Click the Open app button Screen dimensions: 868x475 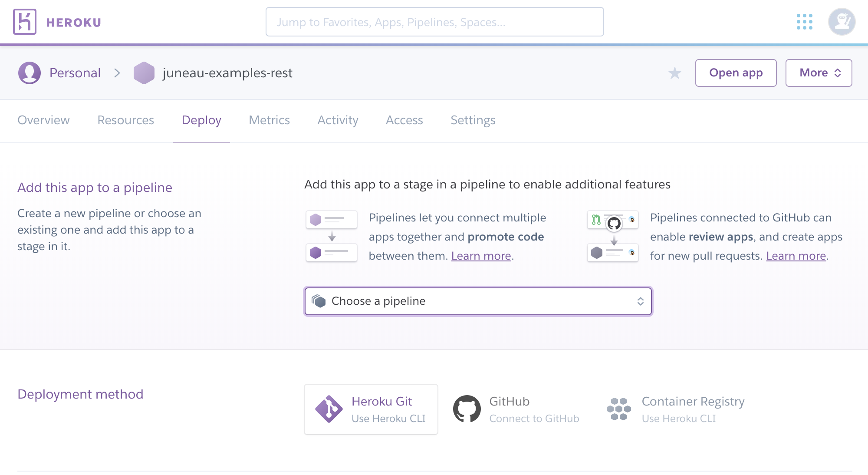736,73
